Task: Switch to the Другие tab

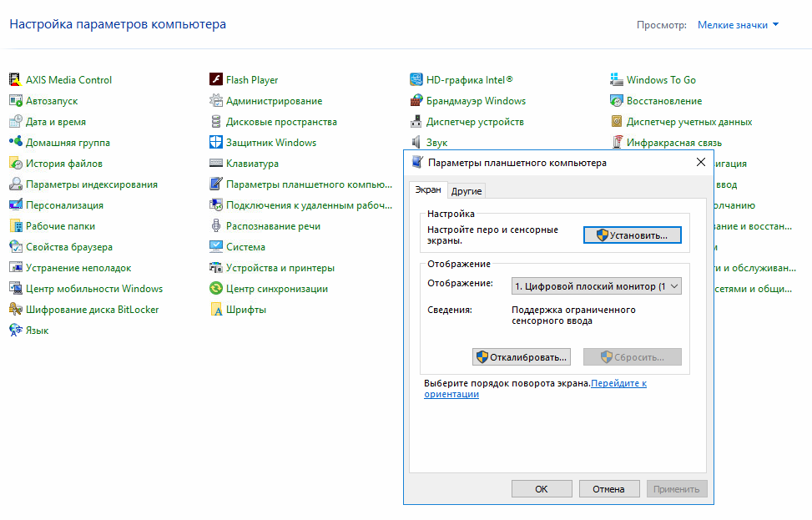Action: pyautogui.click(x=466, y=191)
